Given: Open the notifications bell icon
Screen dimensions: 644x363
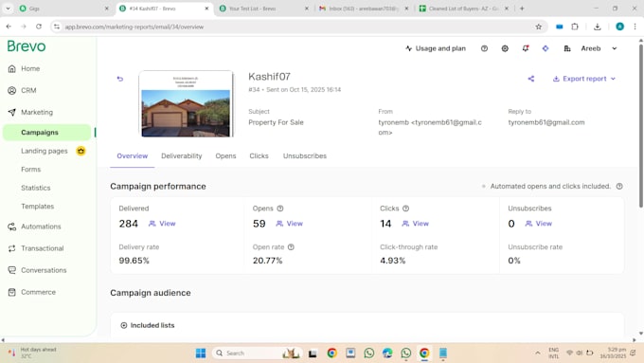Looking at the screenshot, I should (526, 48).
